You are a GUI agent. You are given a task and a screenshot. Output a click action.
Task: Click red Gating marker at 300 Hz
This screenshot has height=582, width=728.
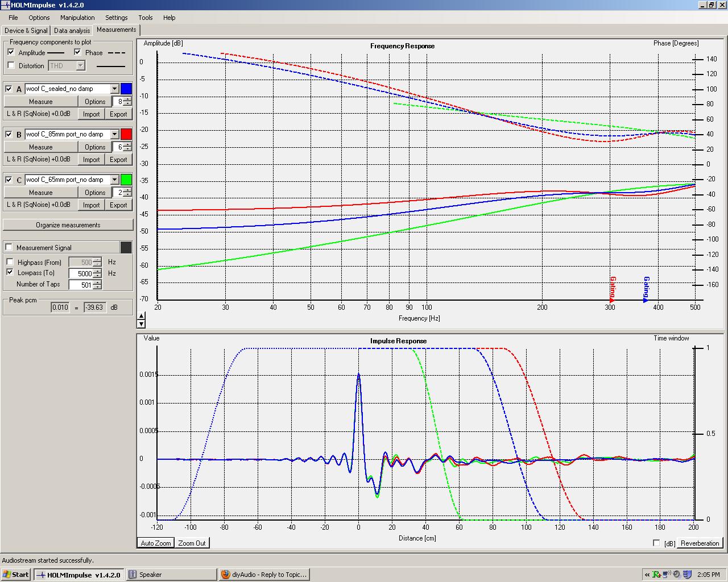coord(613,289)
